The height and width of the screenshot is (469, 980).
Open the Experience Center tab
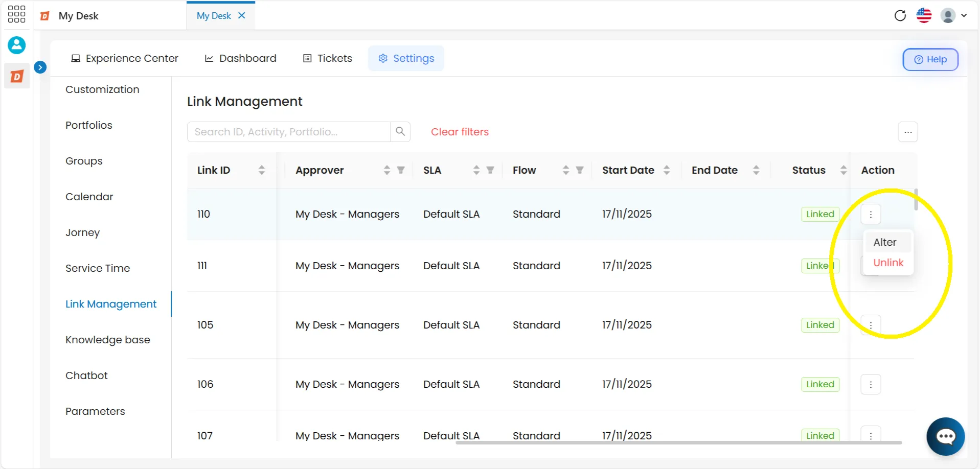(125, 58)
